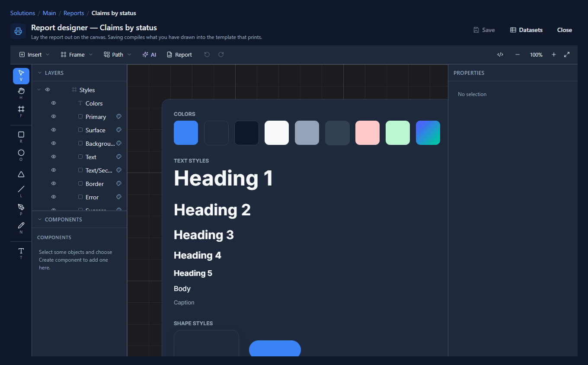Image resolution: width=588 pixels, height=365 pixels.
Task: Hide the Text/Secondary layer
Action: 54,170
